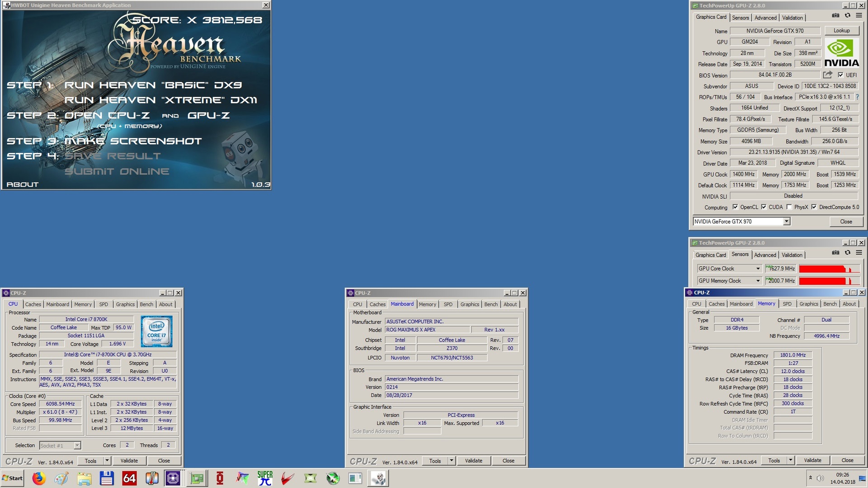Click the blue floppy disk taskbar icon

click(x=107, y=478)
